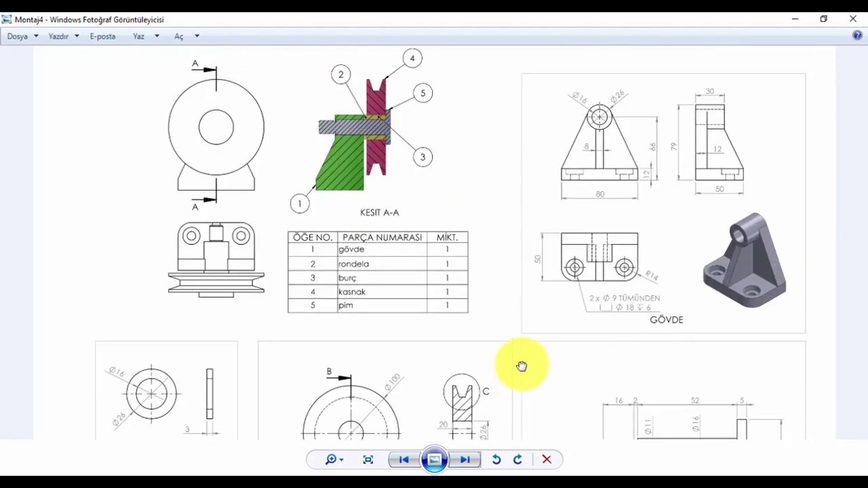Click the Ø100 diameter dimension

click(x=392, y=382)
